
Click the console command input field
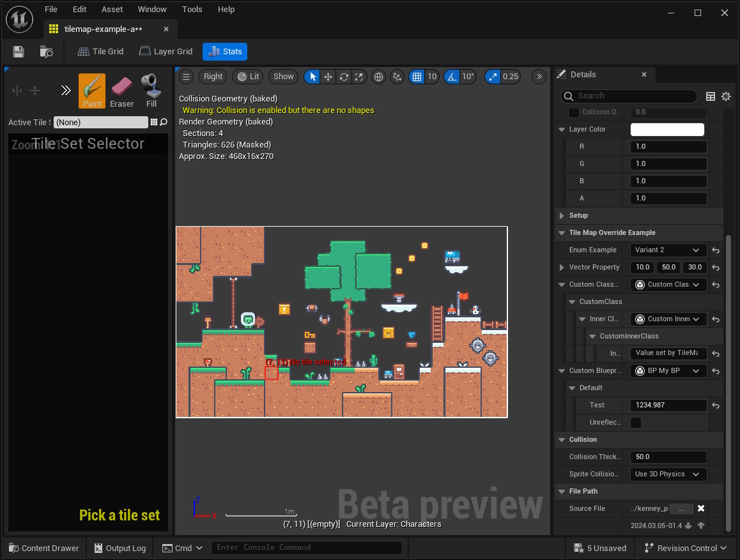[306, 548]
